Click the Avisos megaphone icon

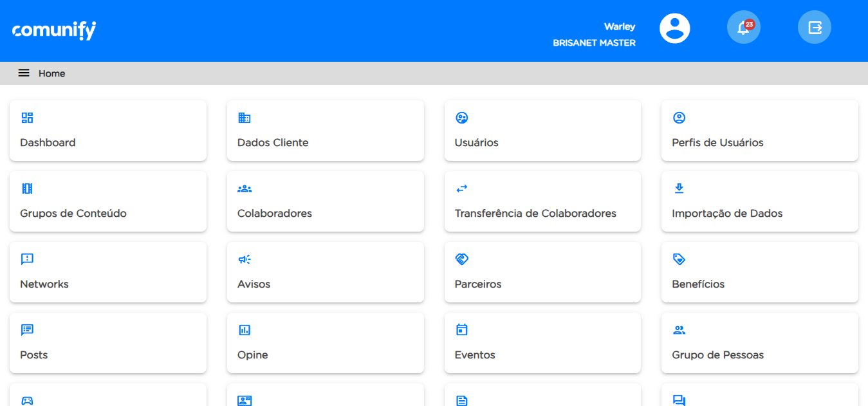245,259
